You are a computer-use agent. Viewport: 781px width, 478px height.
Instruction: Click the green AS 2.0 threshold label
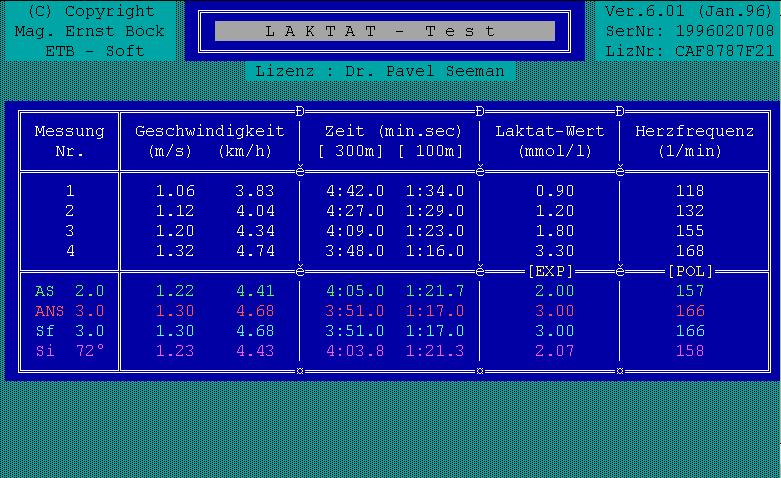[70, 291]
